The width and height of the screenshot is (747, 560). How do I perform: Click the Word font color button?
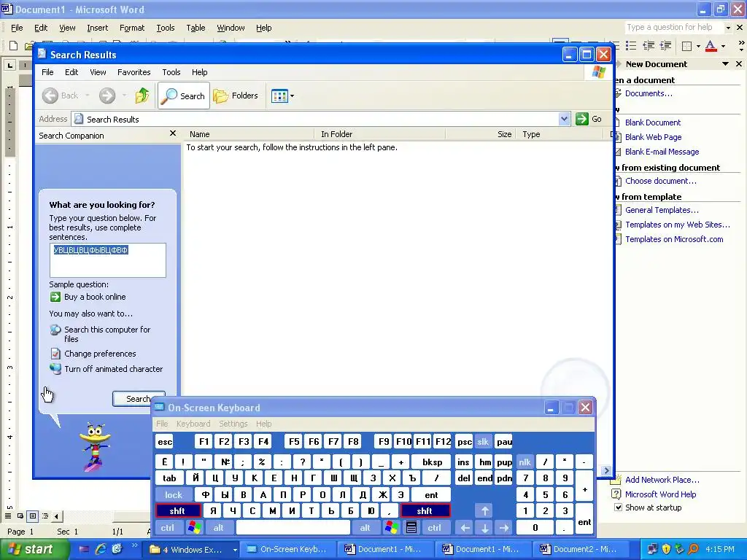coord(711,46)
